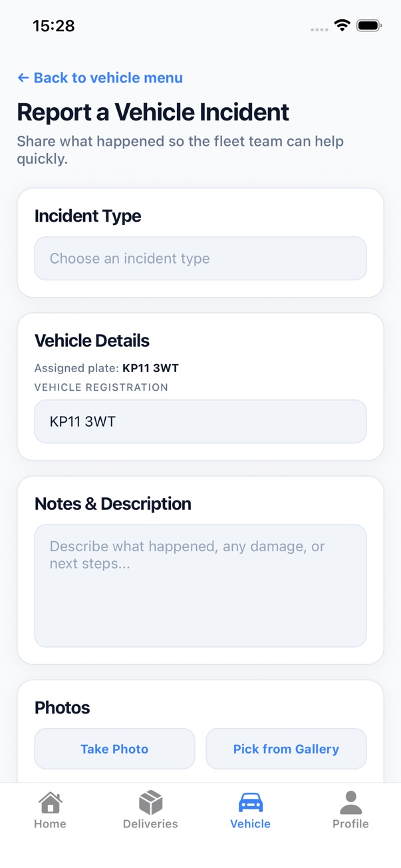Expand the Incident Type chooser field
401x868 pixels.
tap(200, 258)
